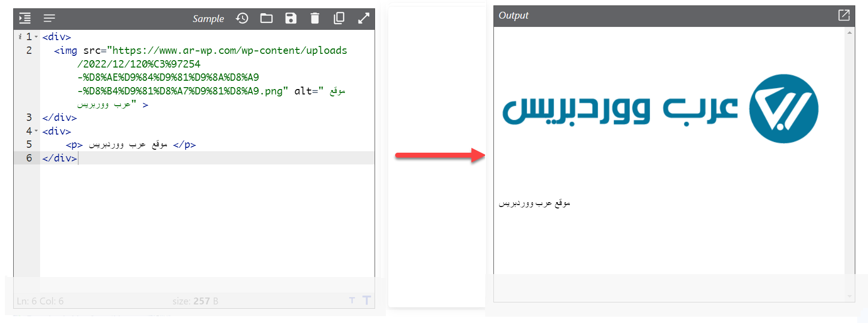Open output in new window icon
The height and width of the screenshot is (323, 868).
click(x=844, y=15)
